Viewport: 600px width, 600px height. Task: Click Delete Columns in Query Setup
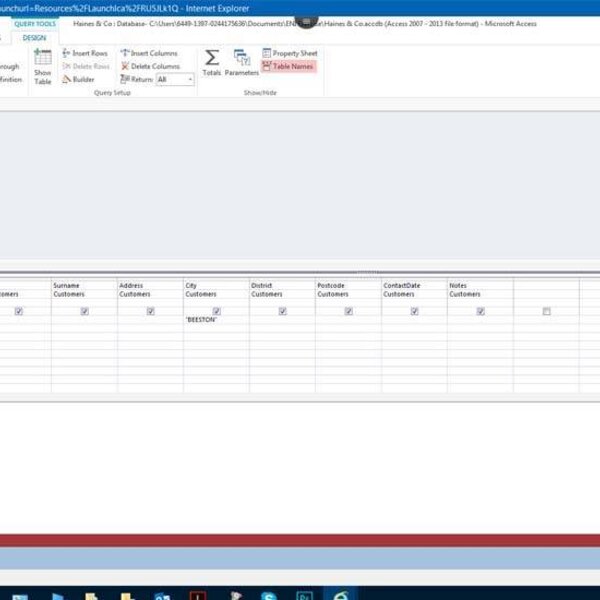click(x=150, y=66)
